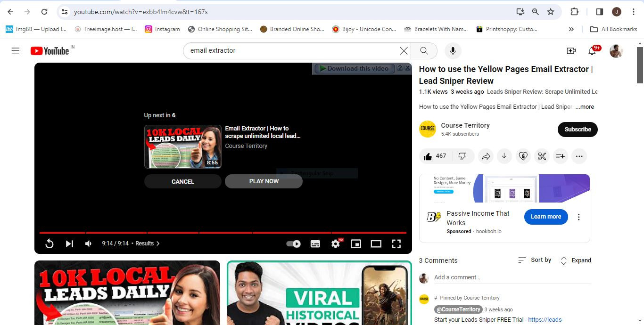
Task: Open the YouTube hamburger guide menu
Action: [16, 50]
